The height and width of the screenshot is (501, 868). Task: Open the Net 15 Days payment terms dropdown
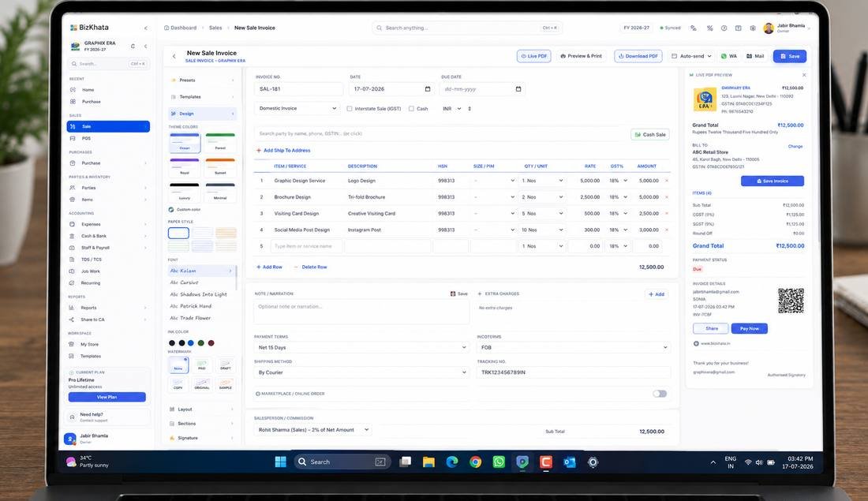point(362,348)
